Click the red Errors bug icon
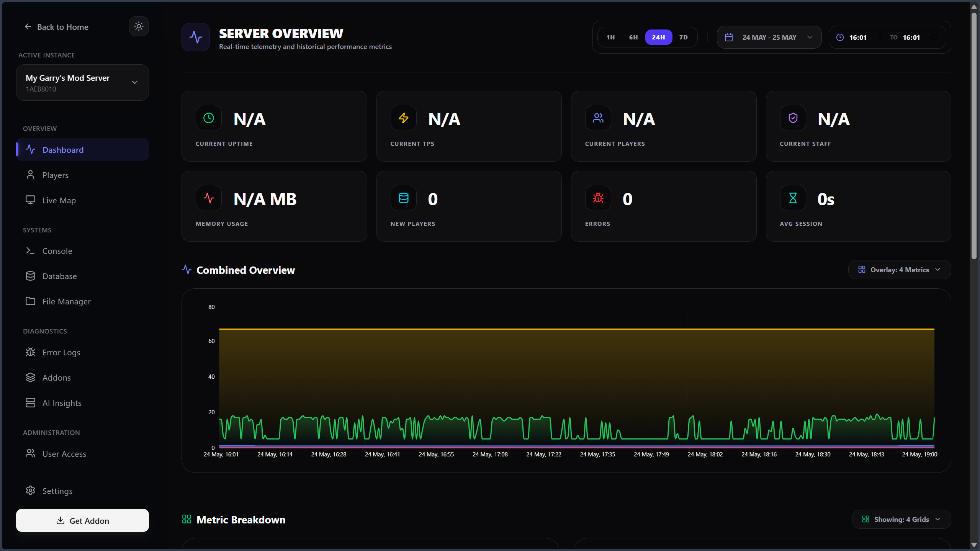 click(598, 198)
